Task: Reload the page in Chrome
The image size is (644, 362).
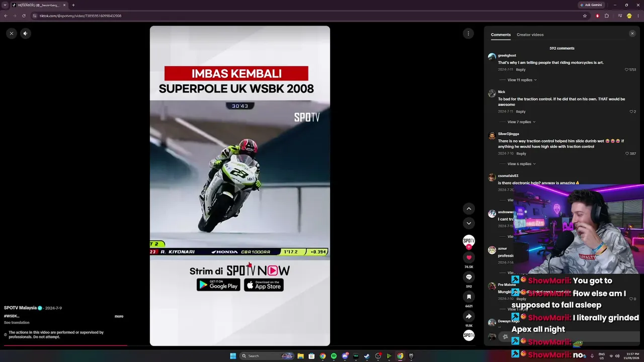Action: [x=24, y=16]
